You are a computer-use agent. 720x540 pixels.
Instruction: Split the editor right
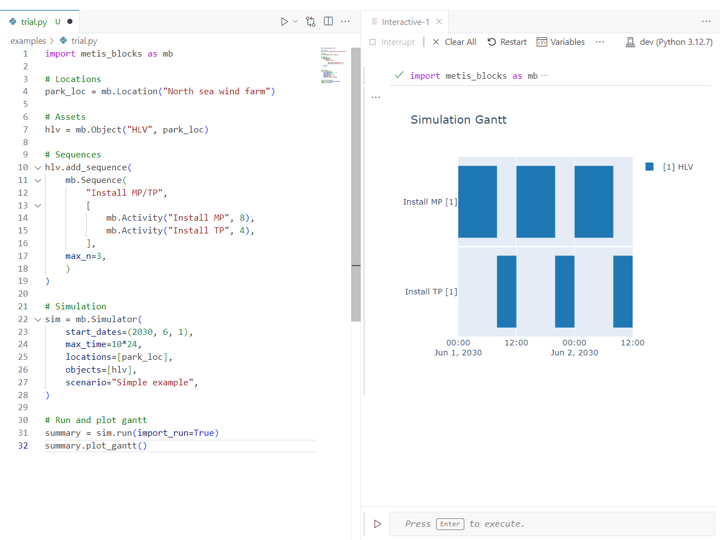[x=328, y=21]
